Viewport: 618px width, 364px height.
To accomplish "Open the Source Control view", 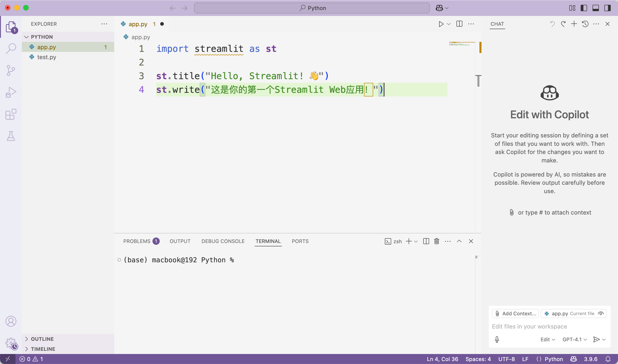I will pyautogui.click(x=11, y=71).
